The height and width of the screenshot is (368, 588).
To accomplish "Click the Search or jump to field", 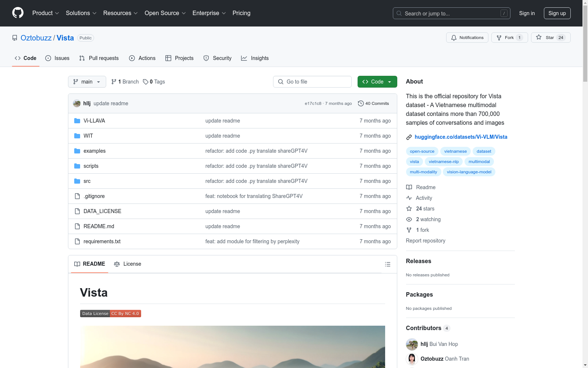I will pos(452,13).
